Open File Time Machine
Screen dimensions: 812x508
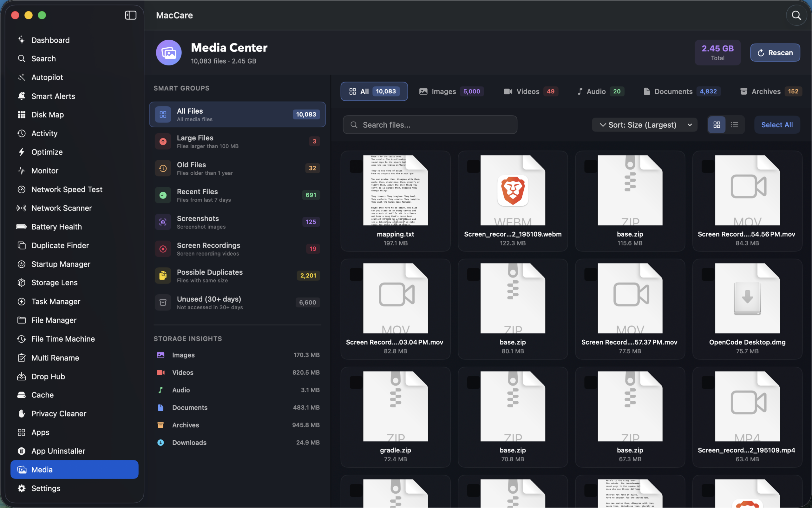[74, 339]
